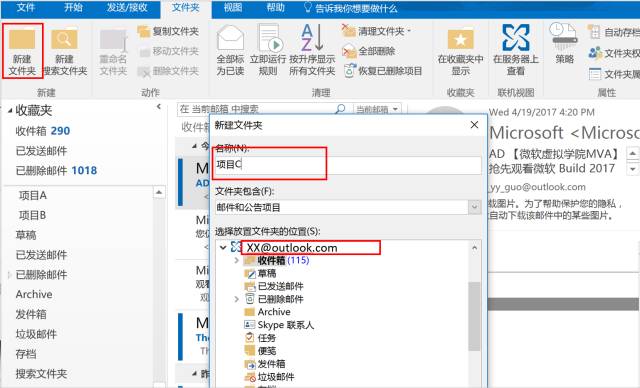
Task: Click the 重命名文件夹 (Rename Folder) icon
Action: pyautogui.click(x=113, y=51)
